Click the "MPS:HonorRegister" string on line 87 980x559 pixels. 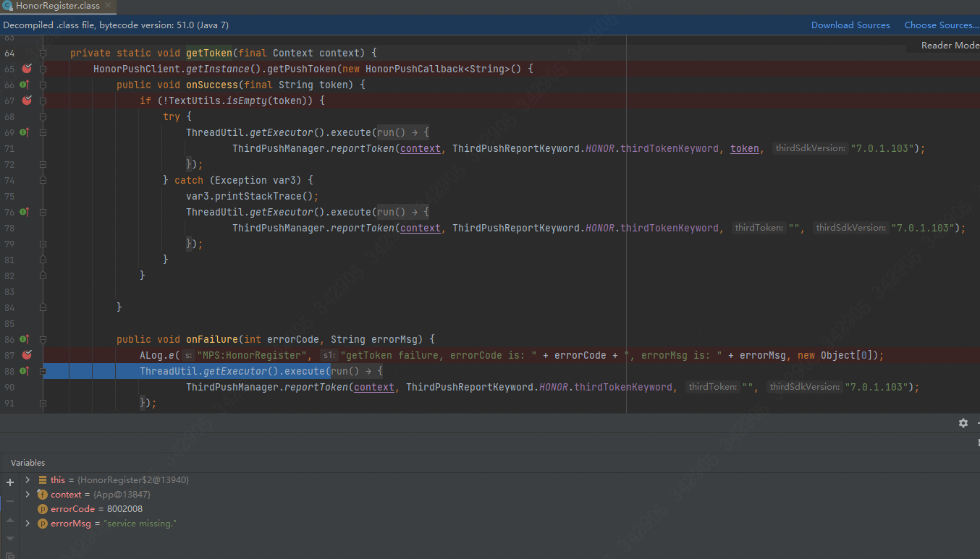click(x=253, y=355)
